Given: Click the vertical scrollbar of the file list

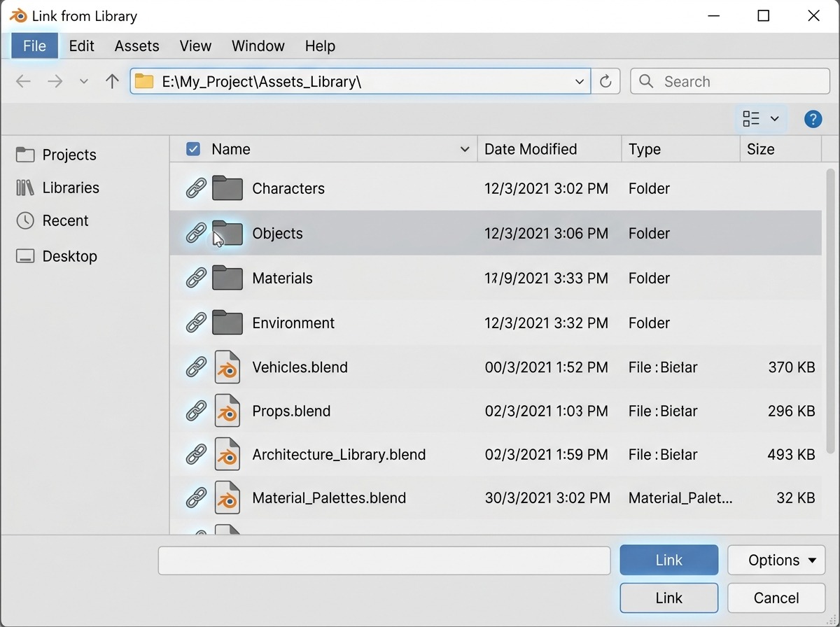Looking at the screenshot, I should coord(830,311).
